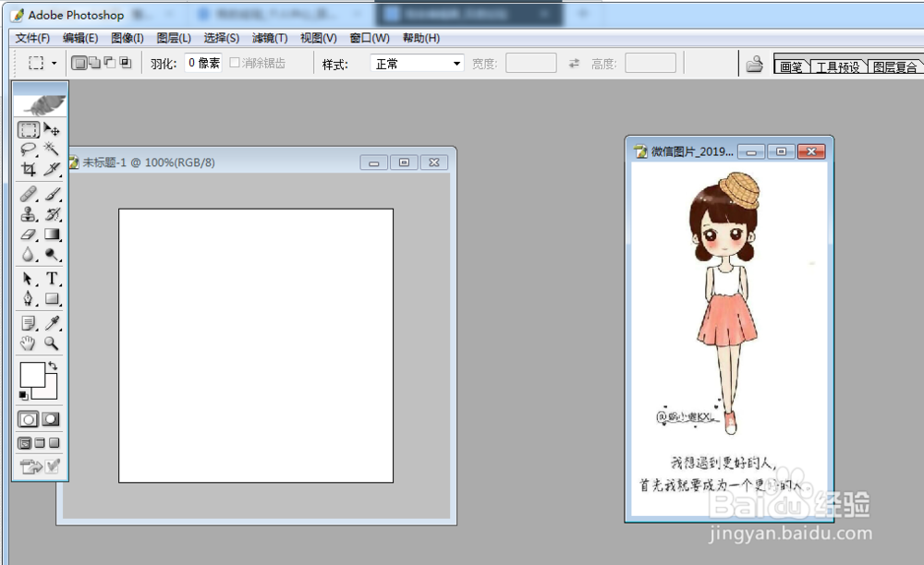Switch to the 图层复合 palette tab
Image resolution: width=924 pixels, height=565 pixels.
(x=894, y=66)
